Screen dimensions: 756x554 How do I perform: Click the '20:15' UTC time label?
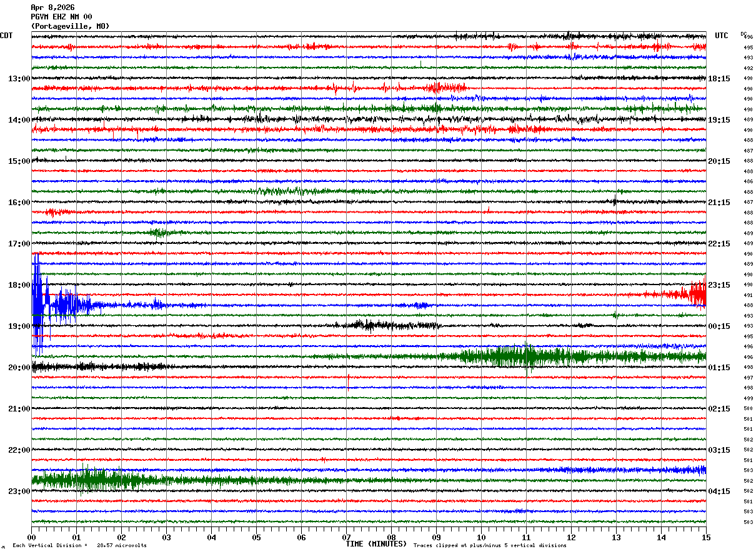(719, 161)
